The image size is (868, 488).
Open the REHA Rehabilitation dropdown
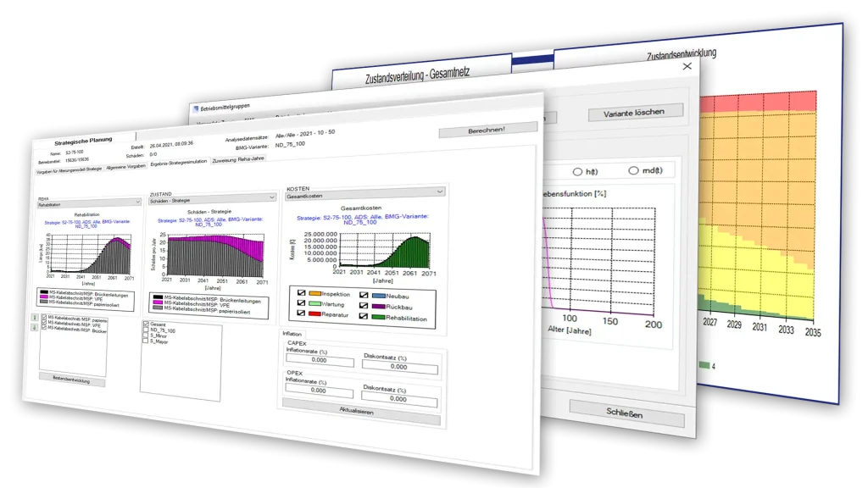pyautogui.click(x=88, y=204)
